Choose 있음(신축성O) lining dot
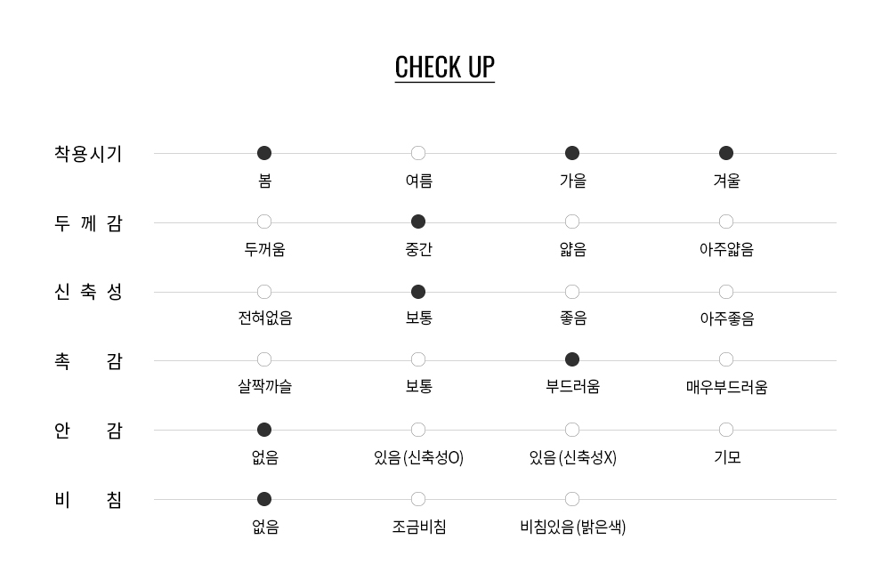Screen dimensions: 890x588 click(x=418, y=430)
